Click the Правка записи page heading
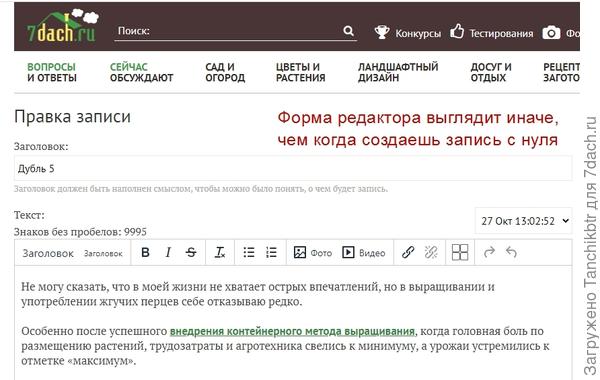This screenshot has width=600, height=380. (x=72, y=117)
